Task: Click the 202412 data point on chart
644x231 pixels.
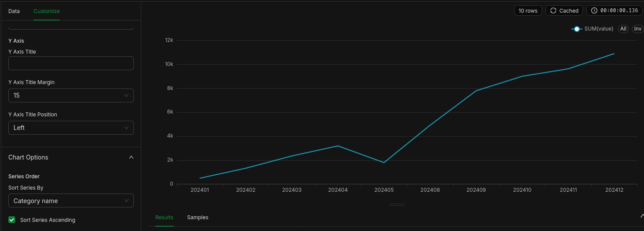Action: pyautogui.click(x=614, y=54)
